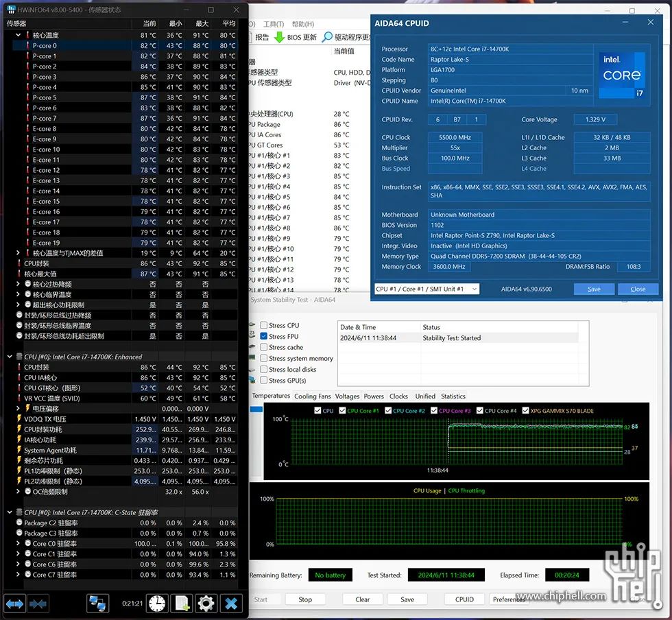Image resolution: width=672 pixels, height=620 pixels.
Task: Uncheck Stress FPU checkbox
Action: click(264, 336)
